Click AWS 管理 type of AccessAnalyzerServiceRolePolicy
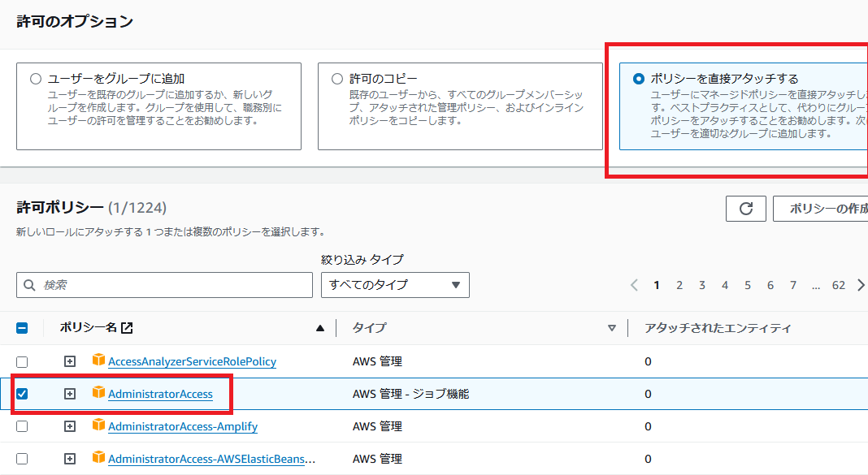868x475 pixels. 378,361
